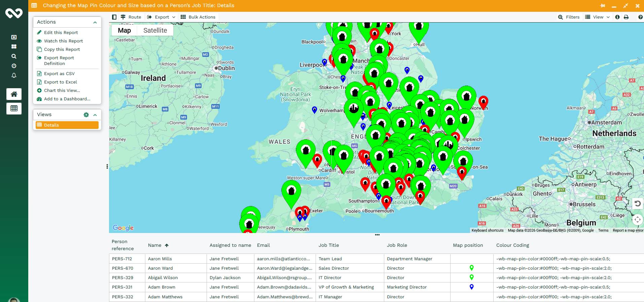Click Export to Excel link
644x302 pixels.
pos(60,82)
